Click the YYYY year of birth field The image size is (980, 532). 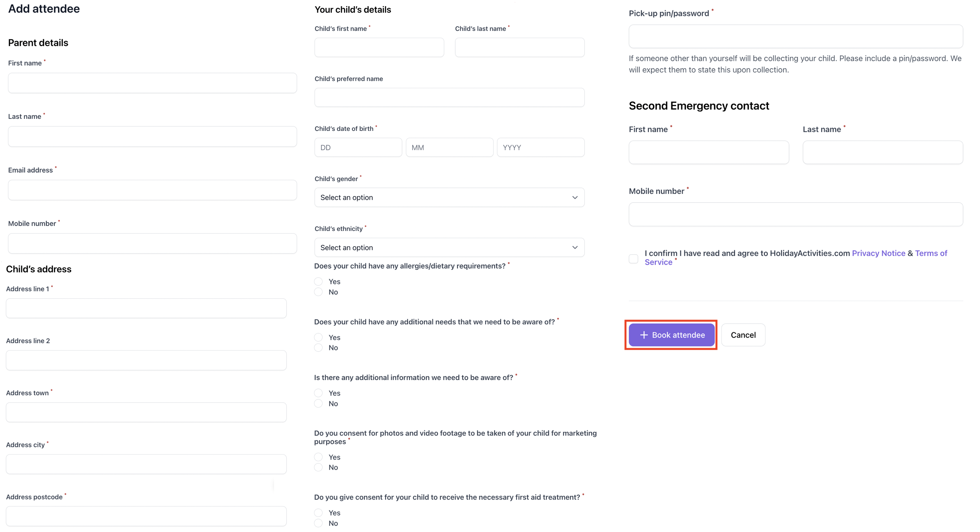[x=540, y=147]
